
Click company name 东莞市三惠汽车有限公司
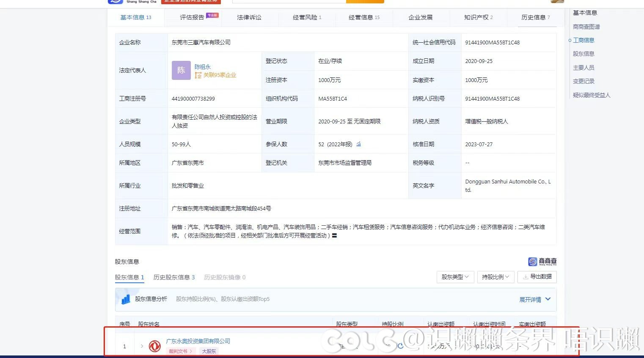[x=201, y=42]
